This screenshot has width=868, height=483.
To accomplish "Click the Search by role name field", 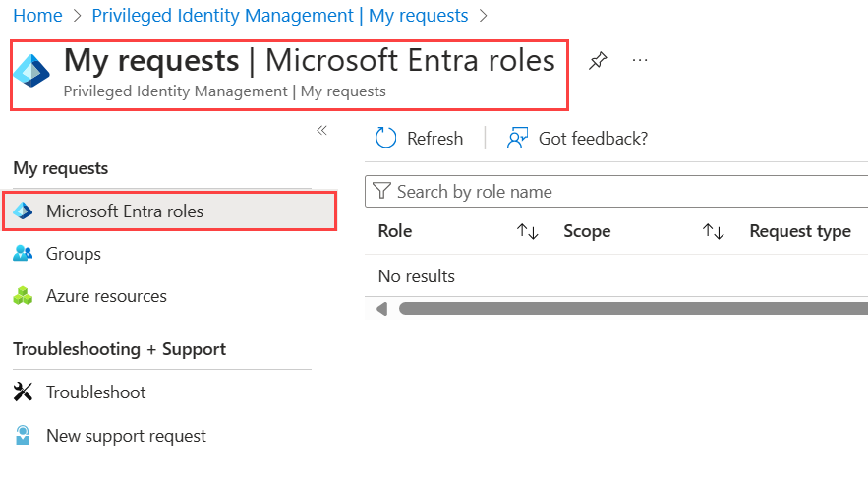I will point(619,192).
